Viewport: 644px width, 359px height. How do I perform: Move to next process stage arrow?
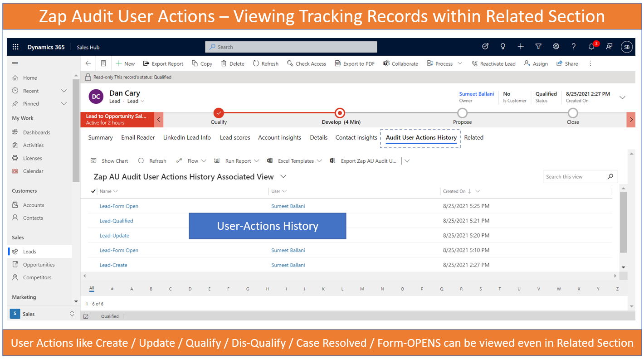631,120
